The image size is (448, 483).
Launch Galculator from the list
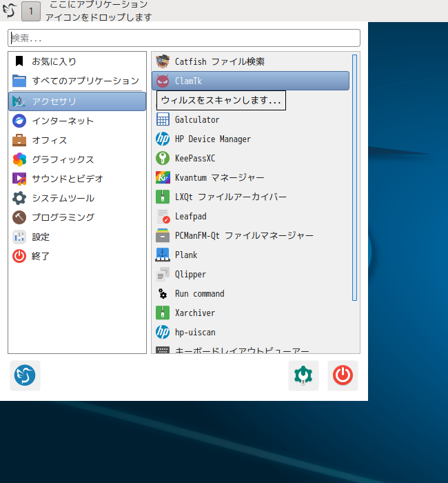tap(250, 119)
